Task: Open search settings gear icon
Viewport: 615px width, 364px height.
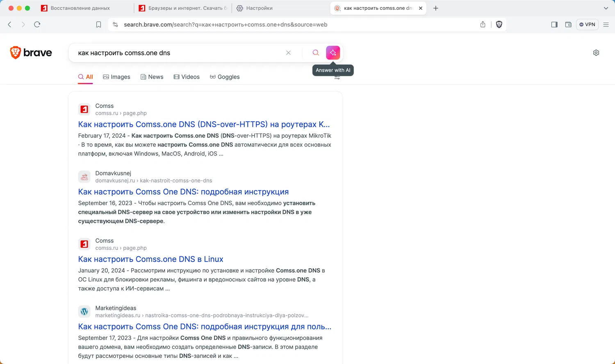Action: 596,53
